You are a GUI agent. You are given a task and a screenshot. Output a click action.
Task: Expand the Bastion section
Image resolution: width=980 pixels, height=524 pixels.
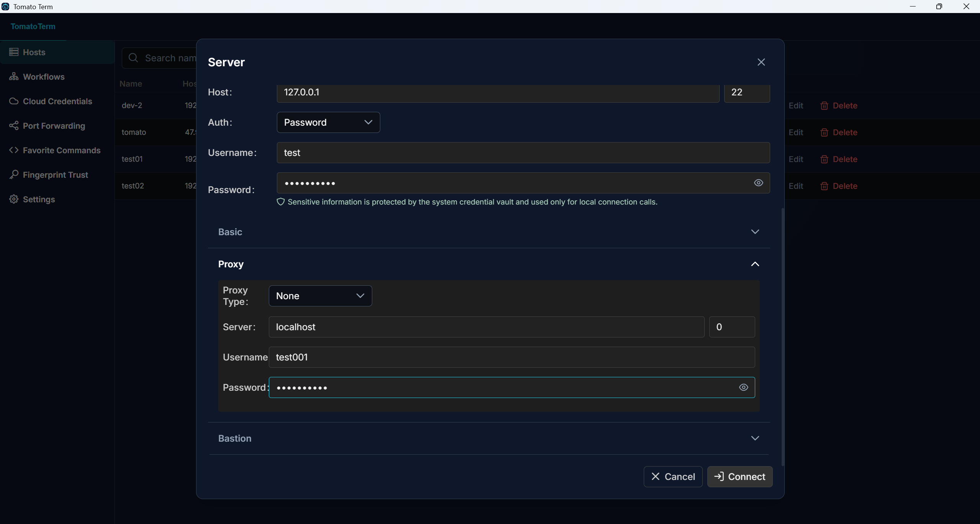(489, 439)
